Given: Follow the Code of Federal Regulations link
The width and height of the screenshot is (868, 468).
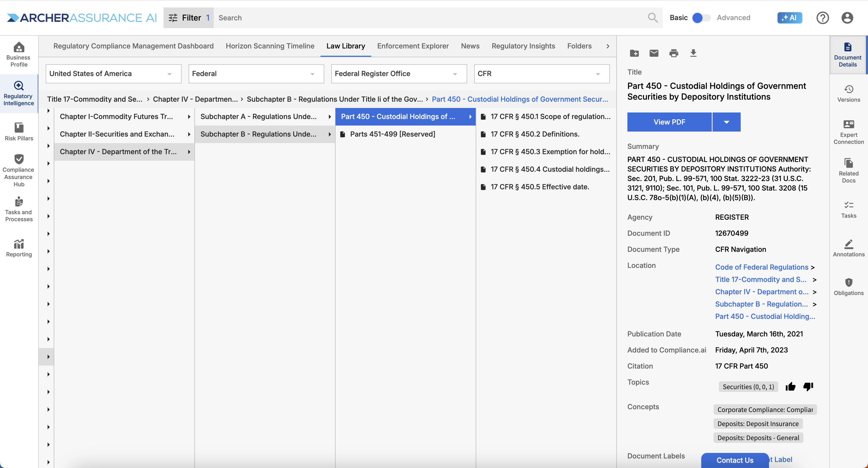Looking at the screenshot, I should coord(762,267).
